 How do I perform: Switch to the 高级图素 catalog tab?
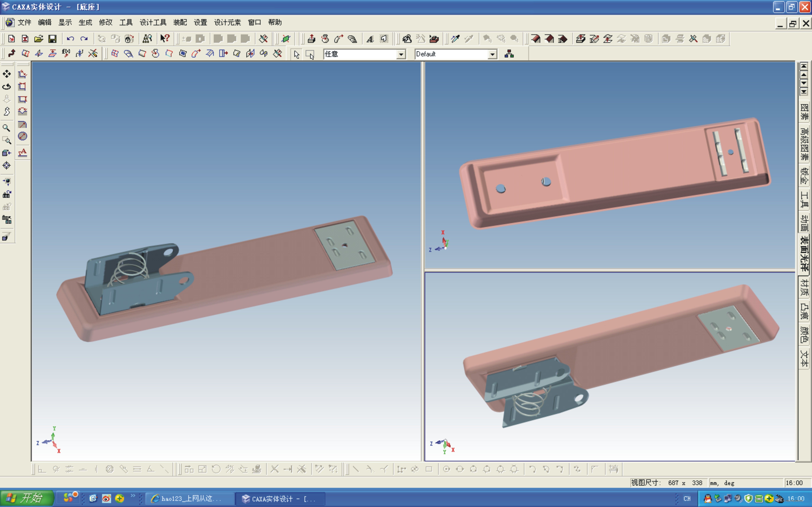pos(804,144)
